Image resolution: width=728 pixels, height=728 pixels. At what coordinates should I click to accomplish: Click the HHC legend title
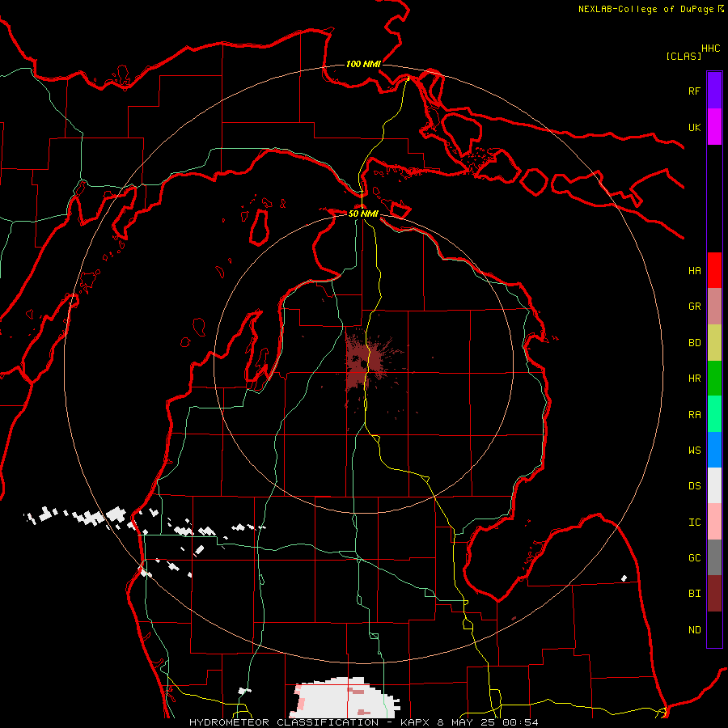click(711, 49)
